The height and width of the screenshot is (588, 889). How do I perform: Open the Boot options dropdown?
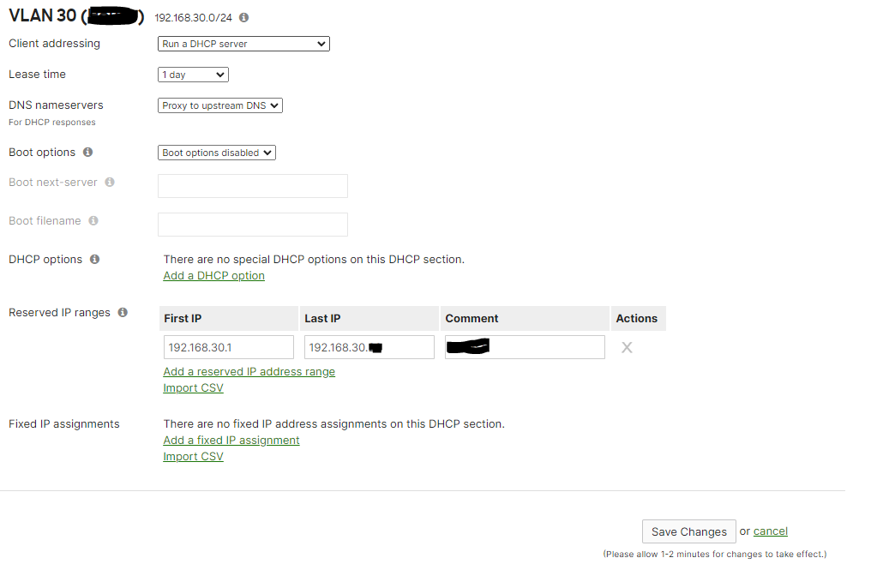(217, 153)
